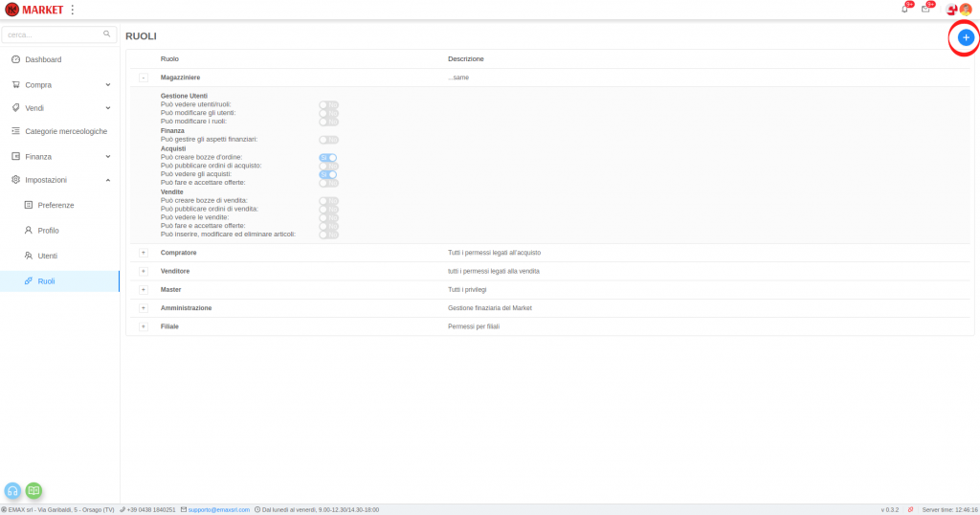Enable 'Può vedere utenti/ruoli' switch
980x515 pixels.
[x=328, y=104]
